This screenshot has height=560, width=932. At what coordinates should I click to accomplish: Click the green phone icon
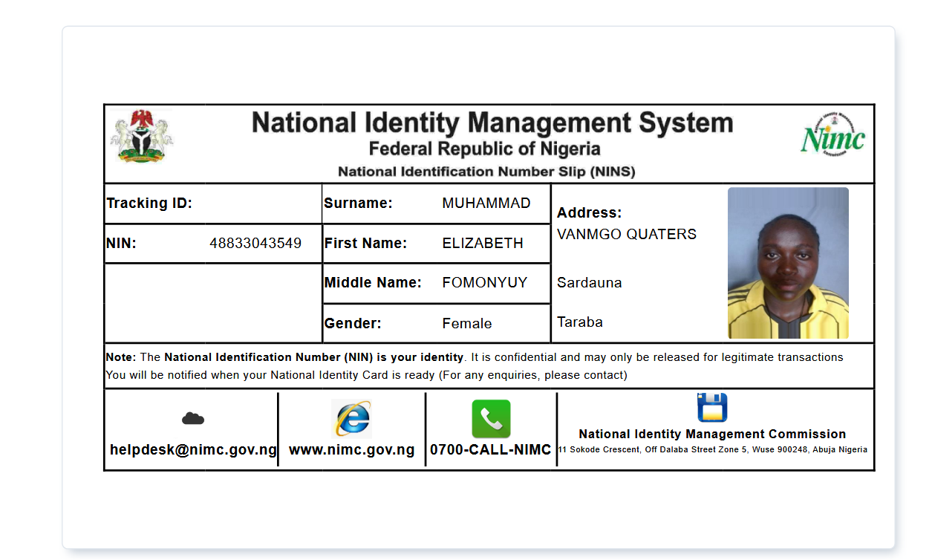click(x=491, y=419)
